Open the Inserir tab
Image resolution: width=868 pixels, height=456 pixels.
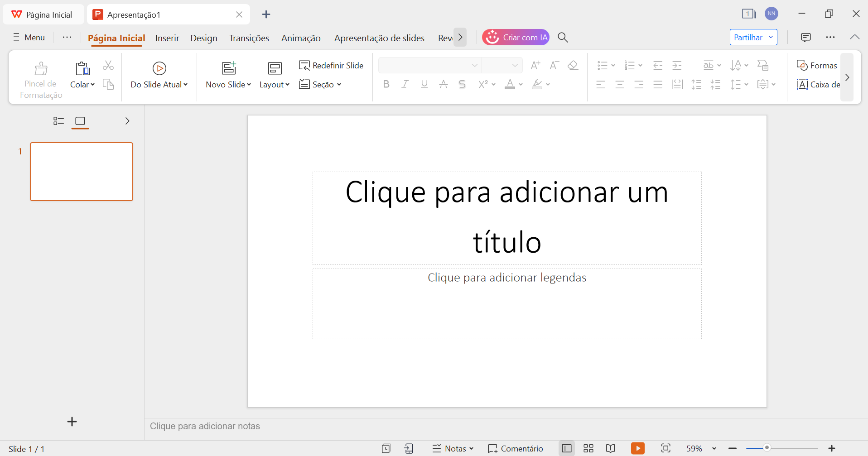167,38
